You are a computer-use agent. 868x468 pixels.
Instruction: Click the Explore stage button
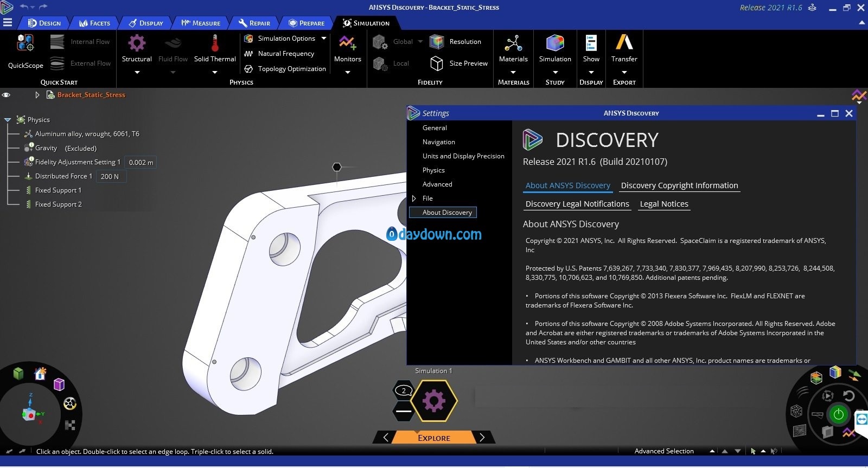point(433,438)
